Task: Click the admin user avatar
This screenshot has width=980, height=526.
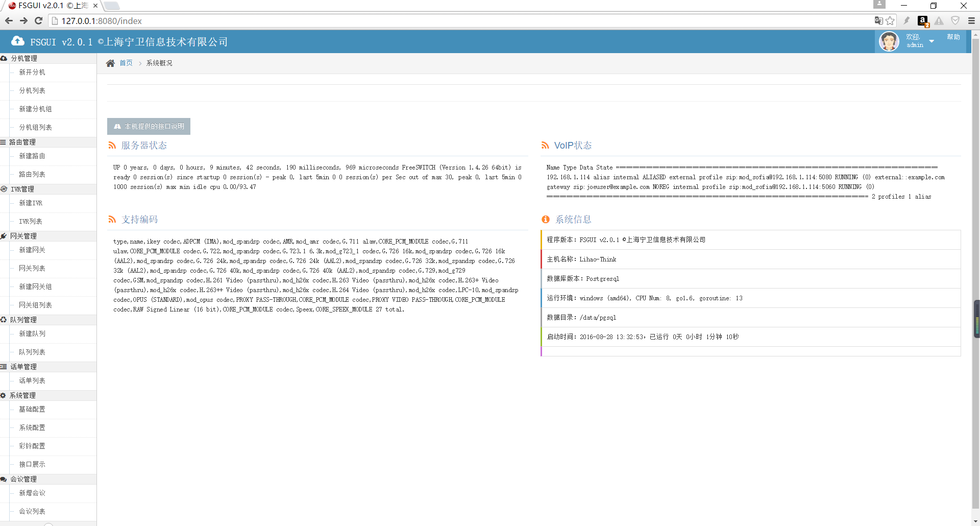Action: click(x=889, y=41)
